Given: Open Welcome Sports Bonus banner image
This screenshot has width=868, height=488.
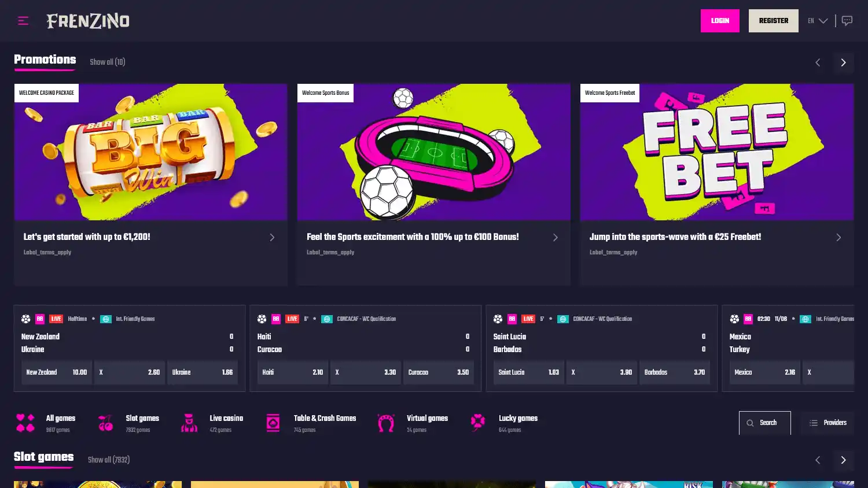Looking at the screenshot, I should point(433,152).
